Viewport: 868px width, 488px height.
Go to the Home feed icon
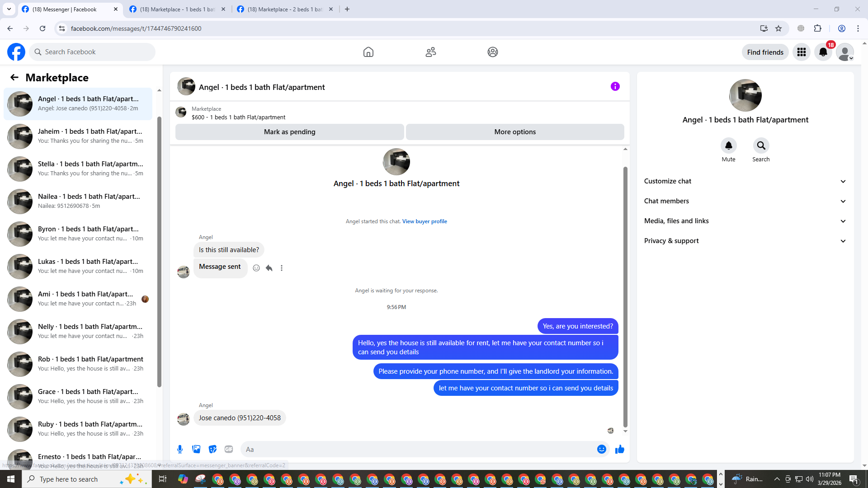(x=368, y=52)
